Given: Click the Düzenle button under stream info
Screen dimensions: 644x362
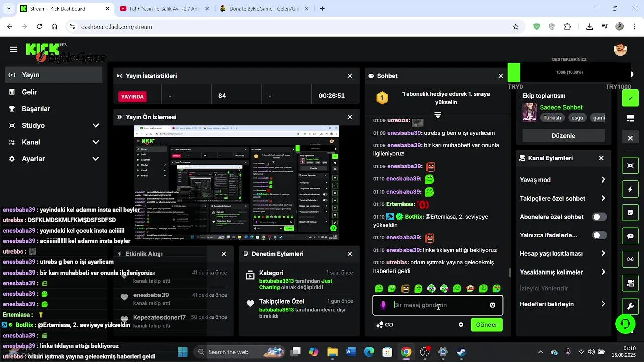Looking at the screenshot, I should [x=563, y=136].
